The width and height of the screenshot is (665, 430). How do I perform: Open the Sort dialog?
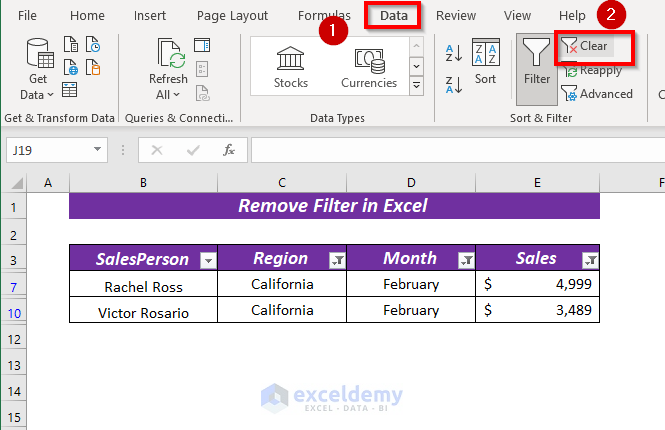[x=486, y=61]
